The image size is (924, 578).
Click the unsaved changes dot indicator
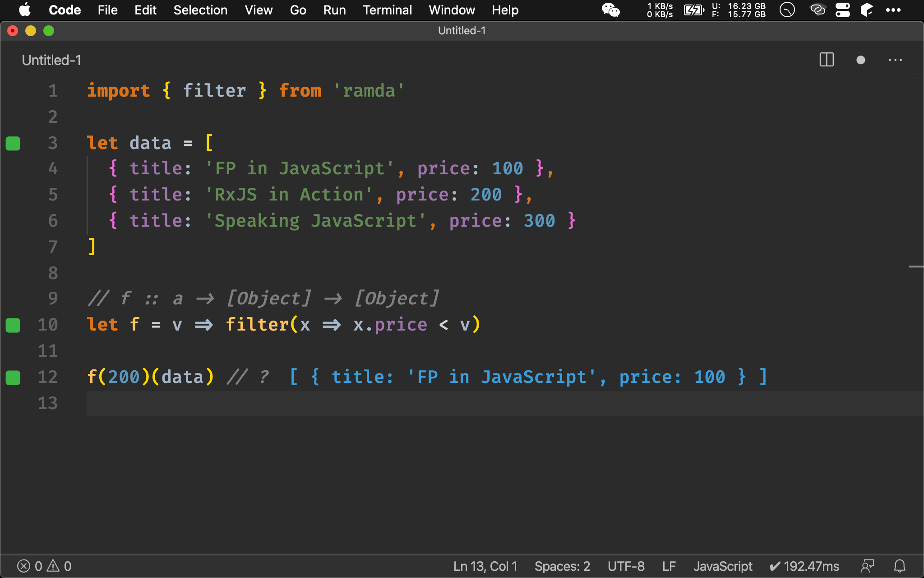[x=860, y=60]
